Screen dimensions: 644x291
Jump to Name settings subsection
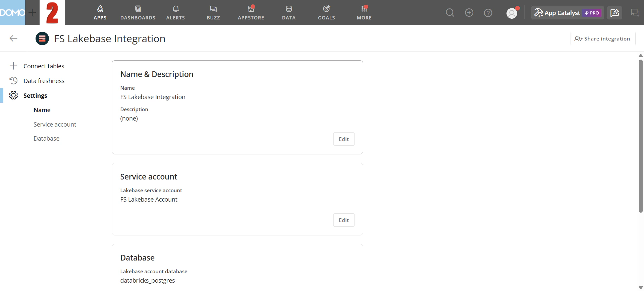42,110
